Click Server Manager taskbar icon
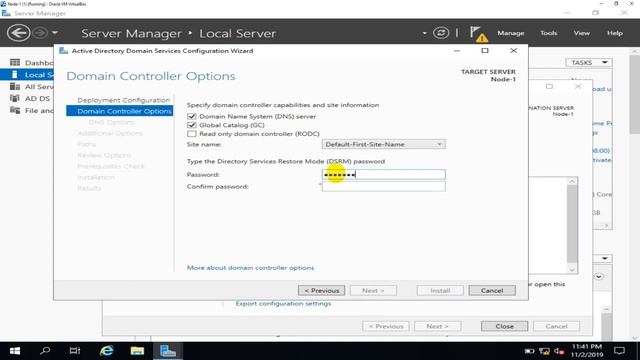This screenshot has height=360, width=640. click(168, 351)
